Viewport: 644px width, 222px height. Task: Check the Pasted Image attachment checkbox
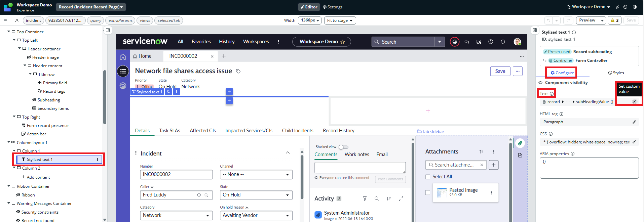coord(428,193)
